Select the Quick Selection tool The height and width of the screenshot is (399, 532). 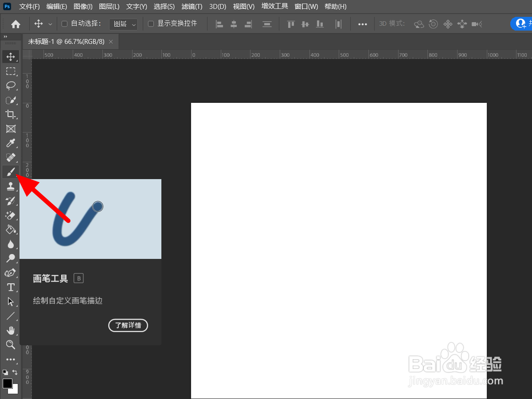11,100
